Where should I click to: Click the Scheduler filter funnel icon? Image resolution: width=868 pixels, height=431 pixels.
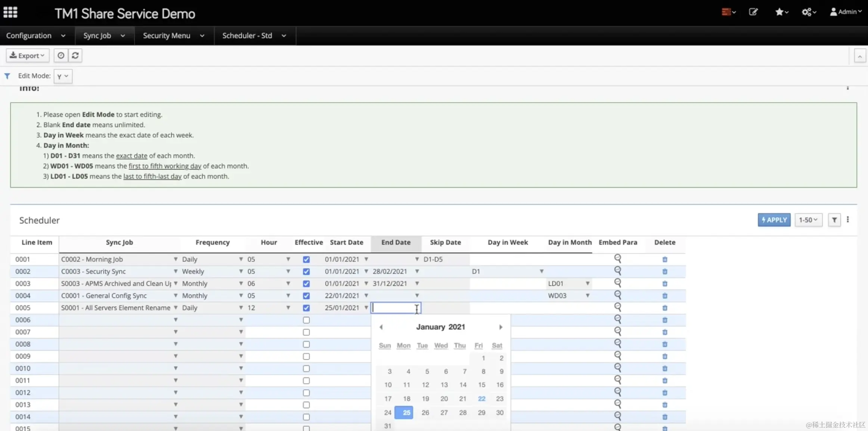834,220
